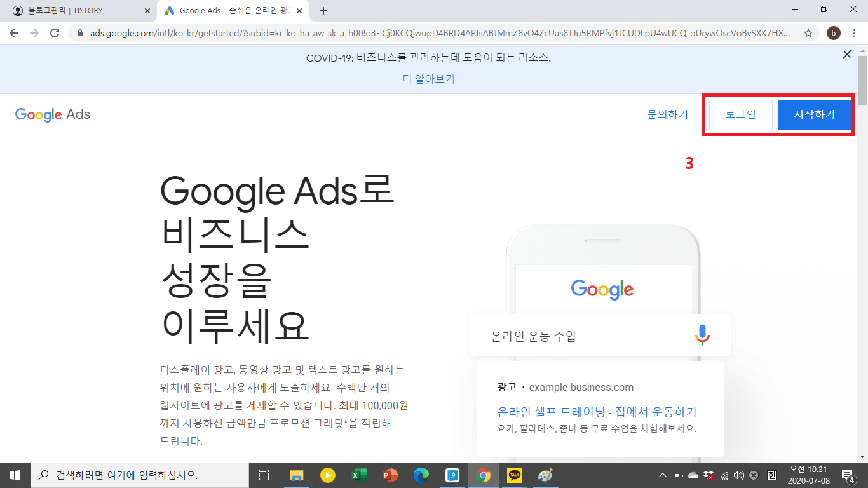The height and width of the screenshot is (488, 868).
Task: Open the Windows notification center
Action: click(848, 475)
